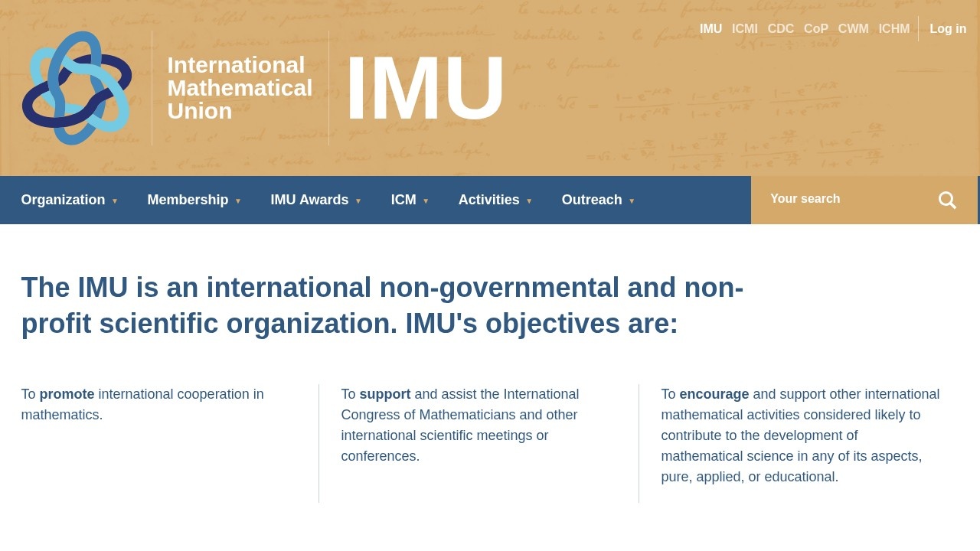Expand the Organization dropdown arrow
The width and height of the screenshot is (980, 551).
[x=115, y=201]
